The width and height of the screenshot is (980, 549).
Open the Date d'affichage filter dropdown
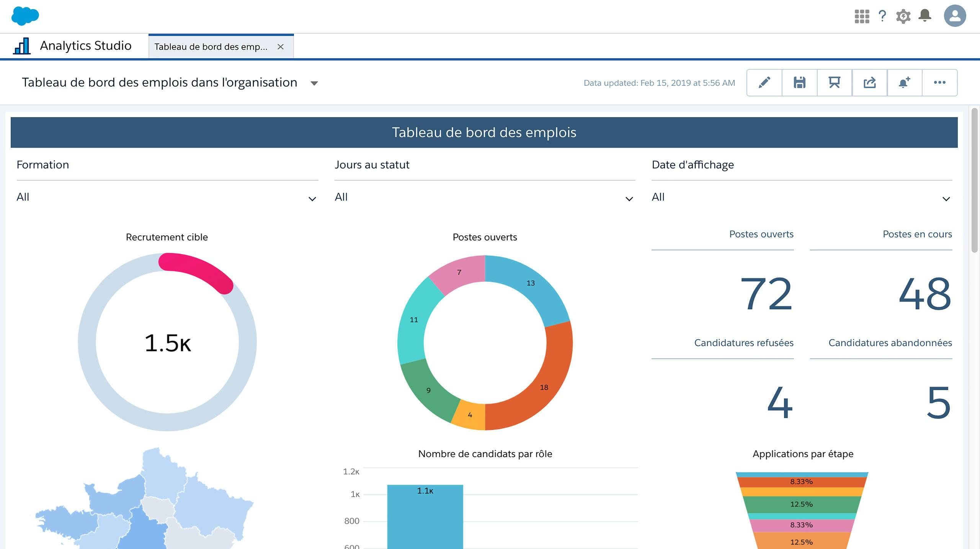pos(802,198)
